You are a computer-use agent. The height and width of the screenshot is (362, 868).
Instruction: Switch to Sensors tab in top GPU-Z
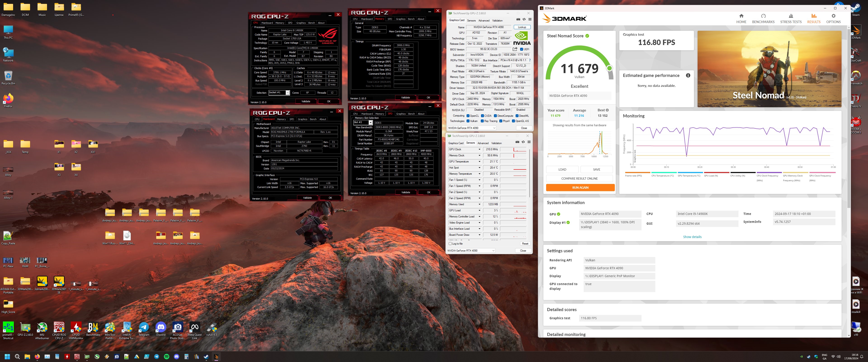471,21
